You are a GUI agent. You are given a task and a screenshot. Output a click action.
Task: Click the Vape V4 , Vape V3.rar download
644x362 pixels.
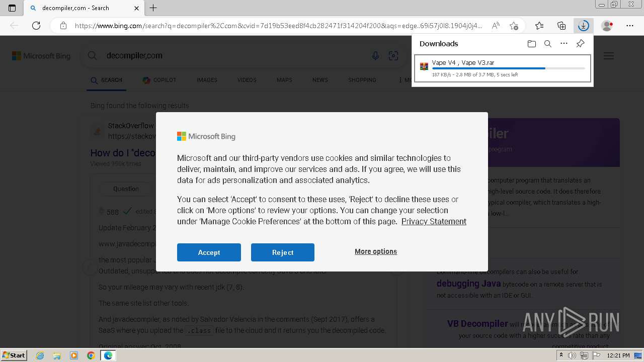coord(502,68)
